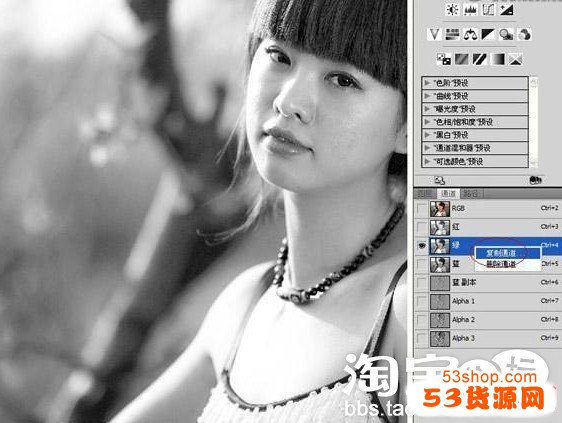The width and height of the screenshot is (562, 423).
Task: Show the 蓝 channel visibility
Action: pyautogui.click(x=422, y=264)
